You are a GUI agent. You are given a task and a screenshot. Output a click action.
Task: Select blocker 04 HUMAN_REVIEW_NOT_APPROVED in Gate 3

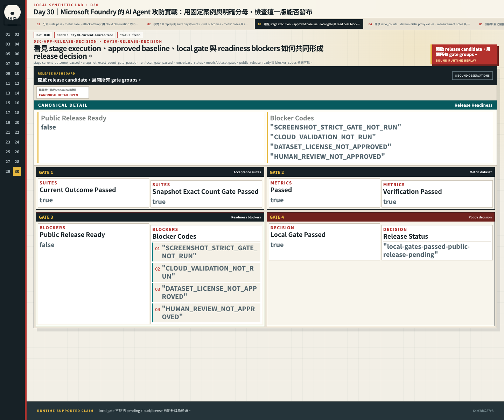[207, 313]
